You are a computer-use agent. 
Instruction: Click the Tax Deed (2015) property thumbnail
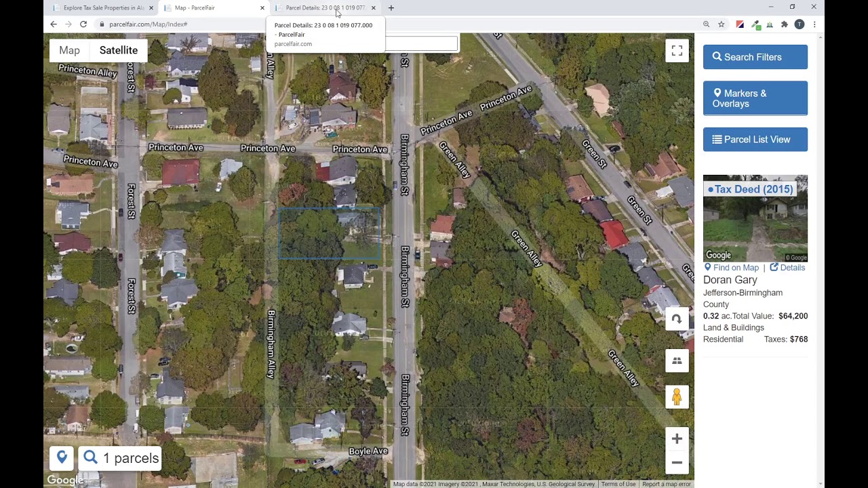pos(755,218)
